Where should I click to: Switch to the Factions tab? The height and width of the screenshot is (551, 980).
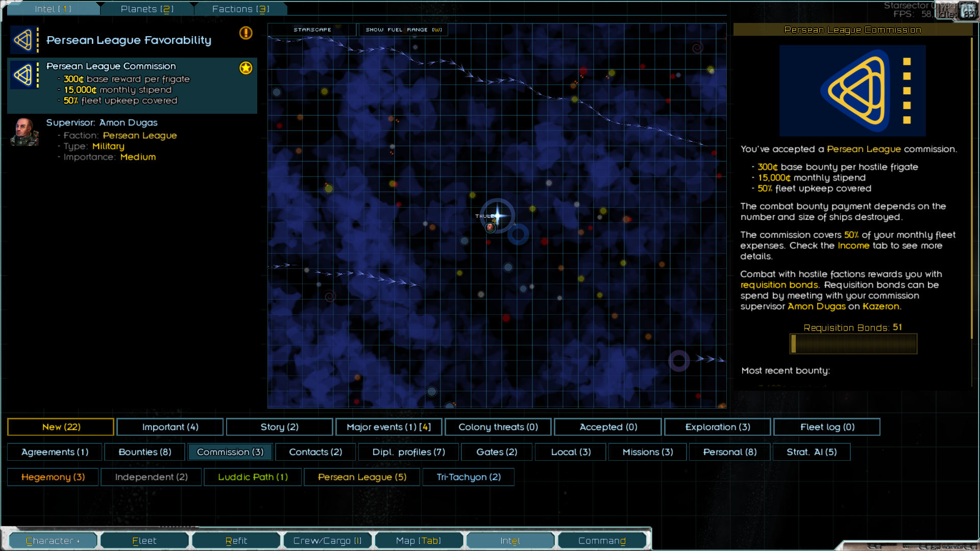pos(240,9)
